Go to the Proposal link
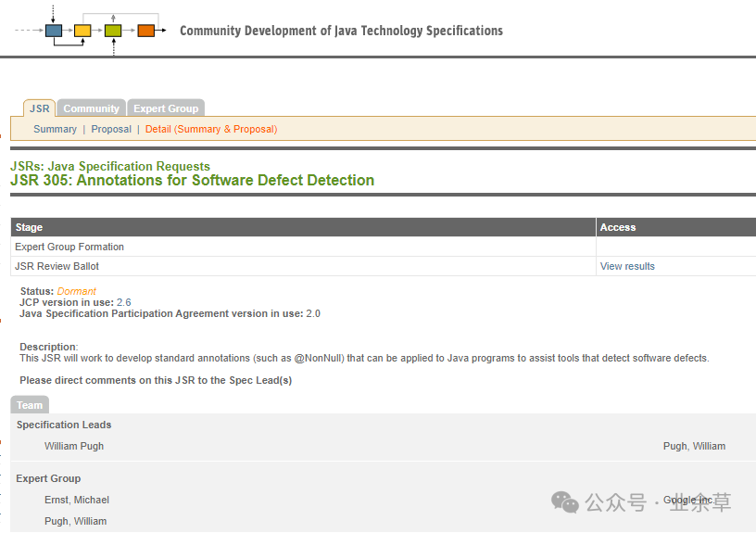Image resolution: width=756 pixels, height=533 pixels. coord(111,129)
